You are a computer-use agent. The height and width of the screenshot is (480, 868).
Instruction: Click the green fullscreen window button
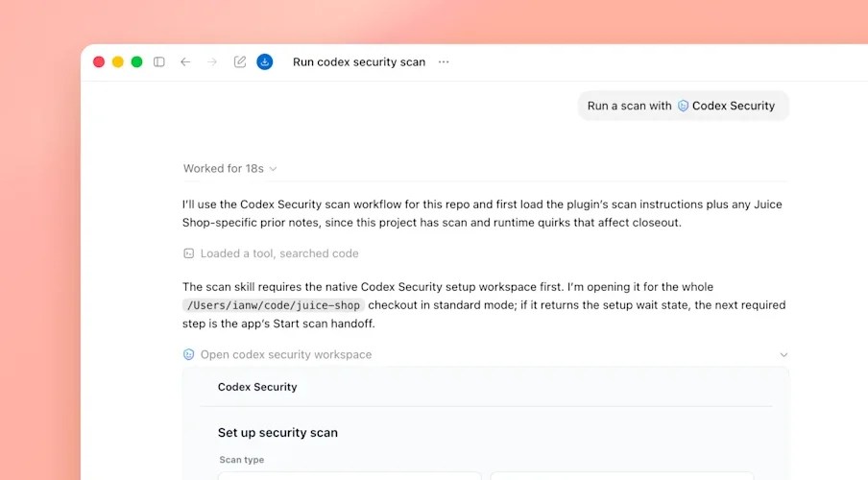[x=136, y=62]
